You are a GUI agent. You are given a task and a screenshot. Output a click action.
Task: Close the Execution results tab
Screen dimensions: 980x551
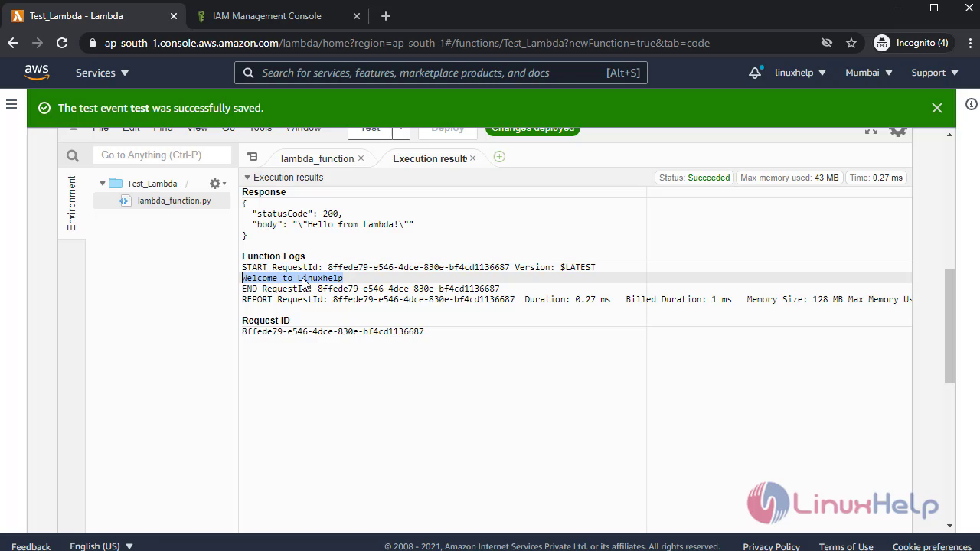472,158
